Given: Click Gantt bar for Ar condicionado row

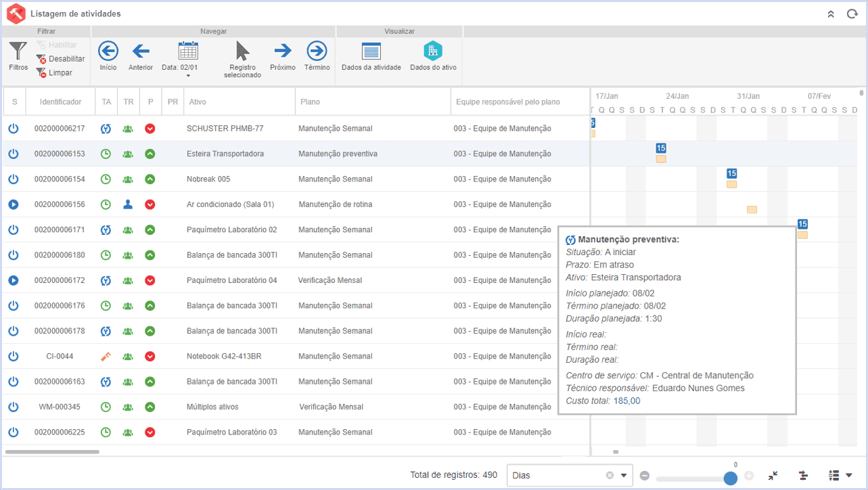Looking at the screenshot, I should [x=752, y=210].
